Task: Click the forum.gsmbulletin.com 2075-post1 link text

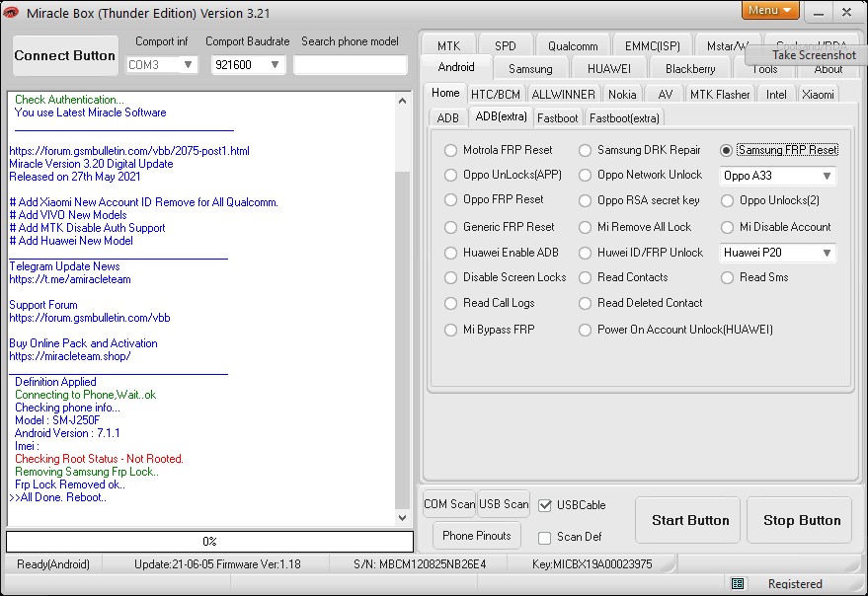Action: pyautogui.click(x=129, y=151)
